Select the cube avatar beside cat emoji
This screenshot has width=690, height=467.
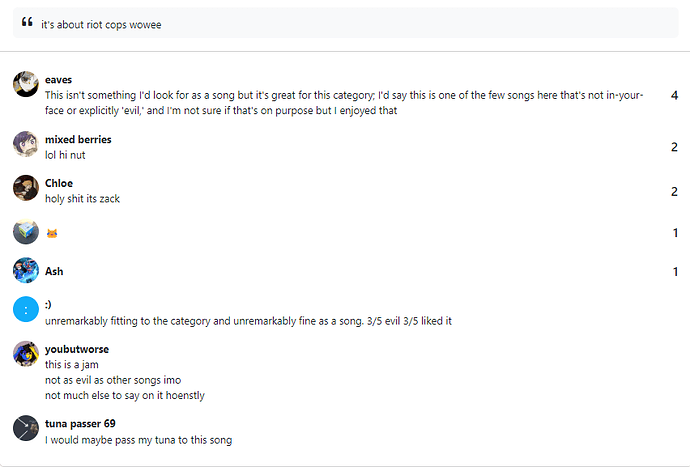(x=26, y=232)
